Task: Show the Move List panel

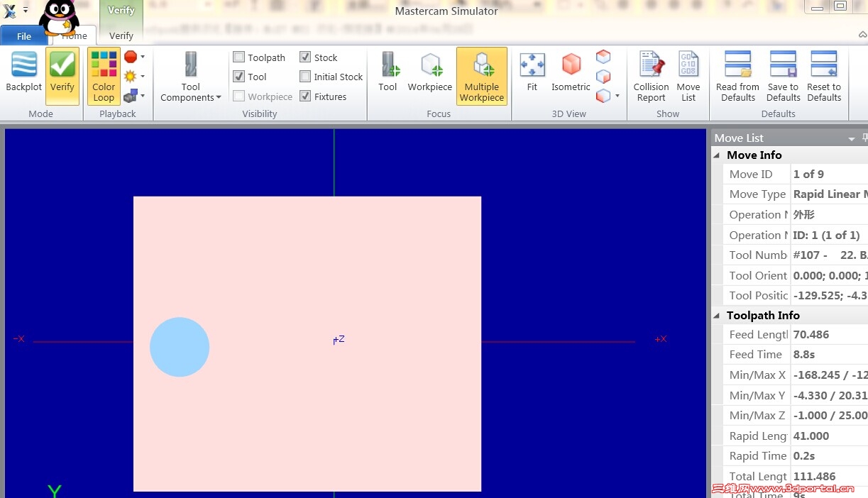Action: 688,76
